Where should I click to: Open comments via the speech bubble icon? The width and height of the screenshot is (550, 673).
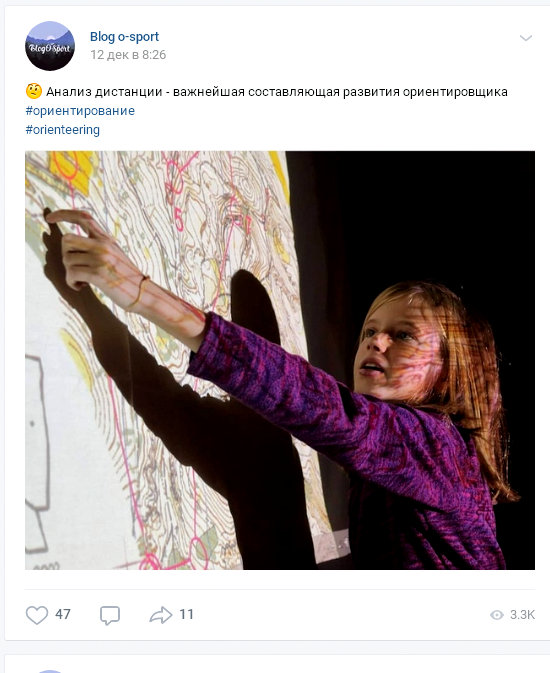(x=110, y=615)
